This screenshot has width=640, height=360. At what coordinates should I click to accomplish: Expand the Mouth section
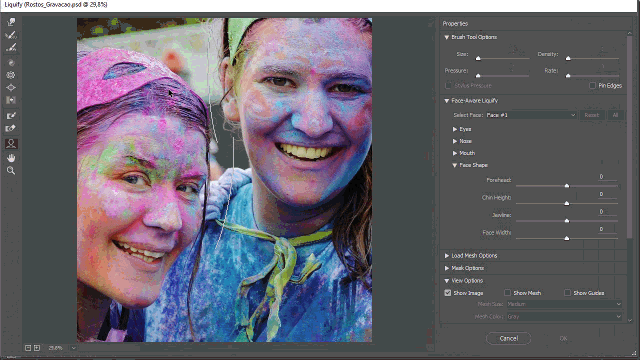[x=455, y=153]
